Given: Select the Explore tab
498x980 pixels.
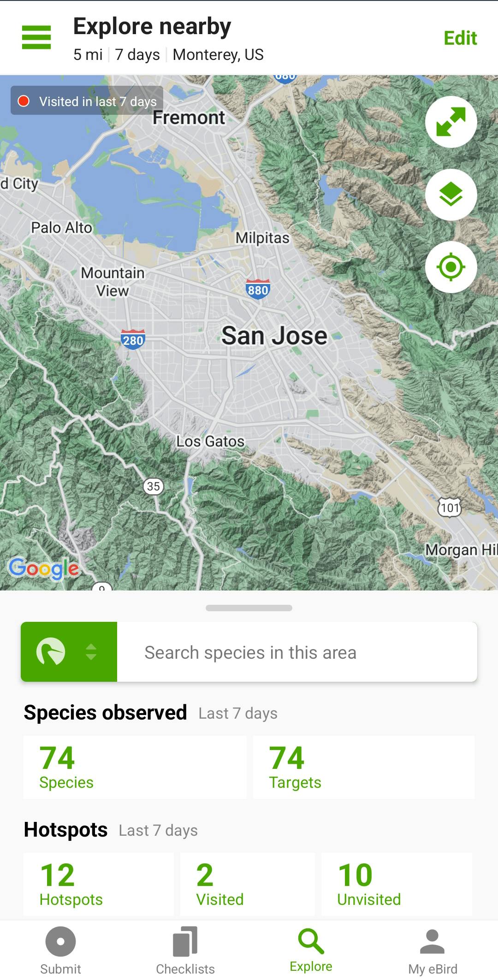Looking at the screenshot, I should 311,950.
